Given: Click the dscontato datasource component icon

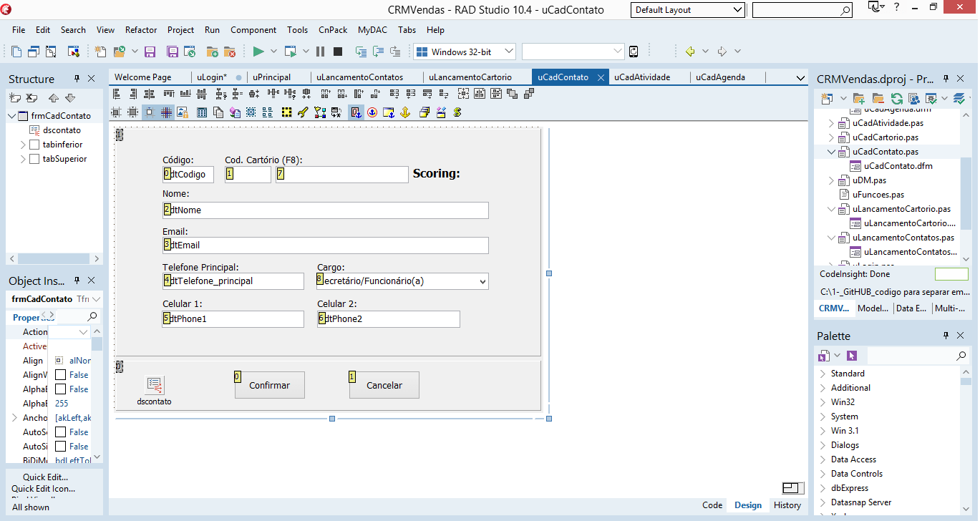Looking at the screenshot, I should click(x=155, y=385).
